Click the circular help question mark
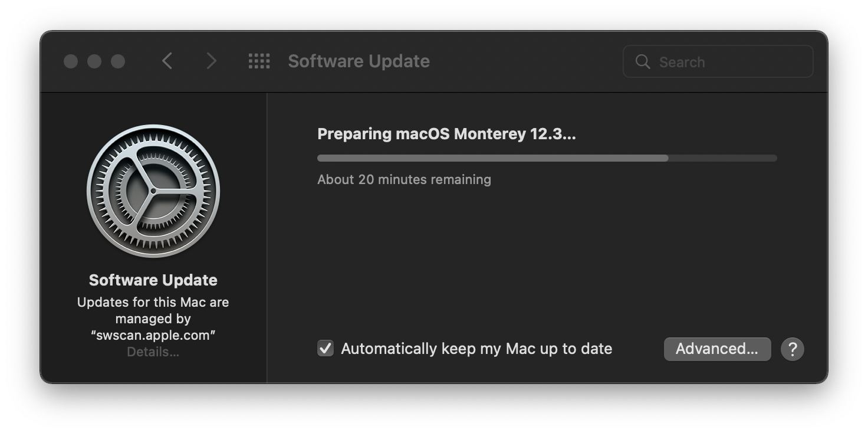The width and height of the screenshot is (868, 433). point(793,349)
